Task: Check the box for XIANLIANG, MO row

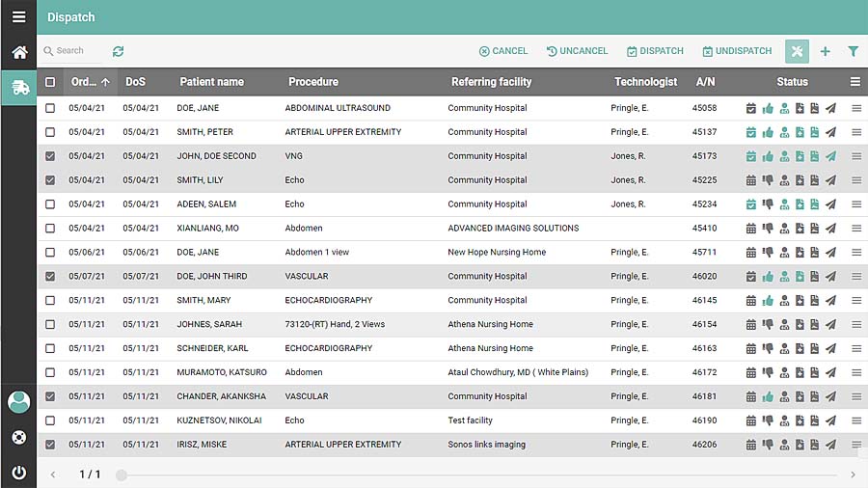Action: tap(50, 229)
